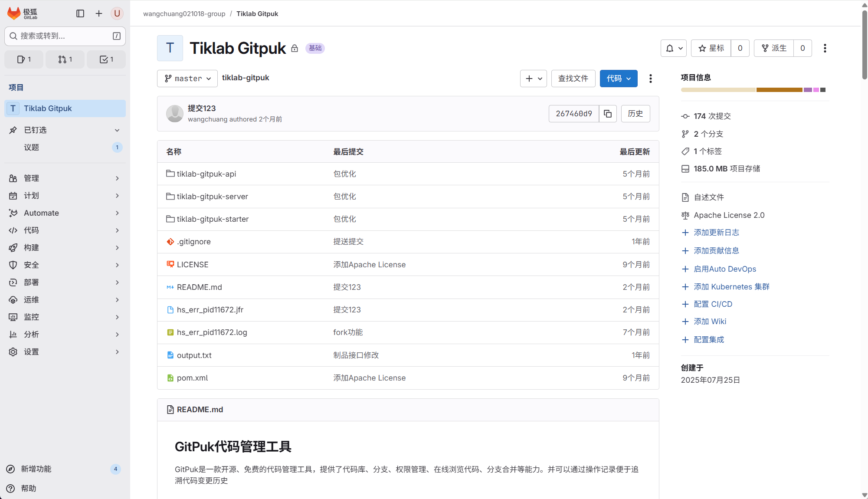This screenshot has width=868, height=499.
Task: Open the merge requests counter icon
Action: 65,59
